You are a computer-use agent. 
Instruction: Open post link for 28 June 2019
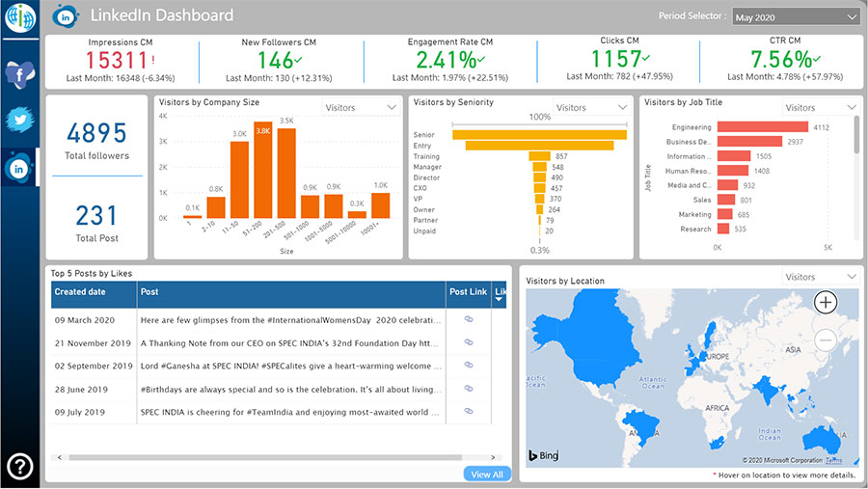(469, 389)
